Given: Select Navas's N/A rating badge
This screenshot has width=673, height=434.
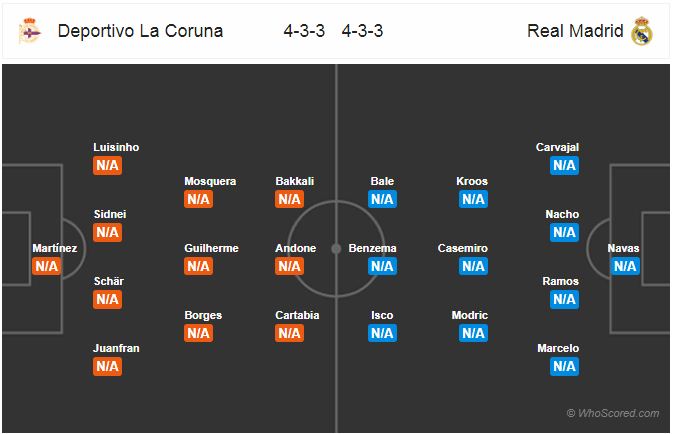Looking at the screenshot, I should [625, 266].
